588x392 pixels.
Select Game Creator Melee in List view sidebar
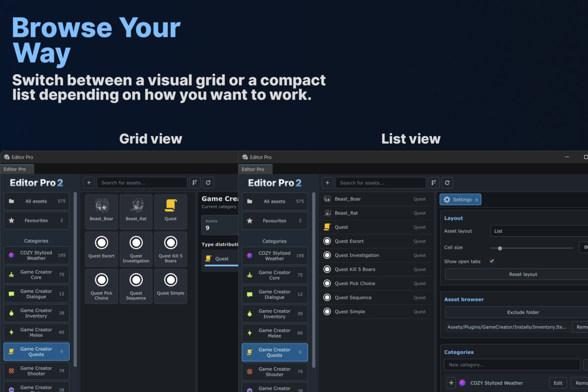274,333
